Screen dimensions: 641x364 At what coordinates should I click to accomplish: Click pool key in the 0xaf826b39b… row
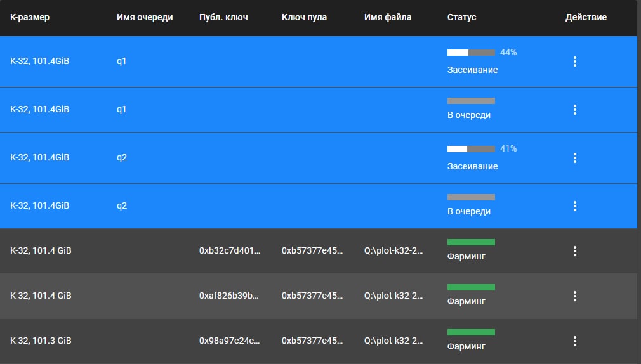(312, 296)
